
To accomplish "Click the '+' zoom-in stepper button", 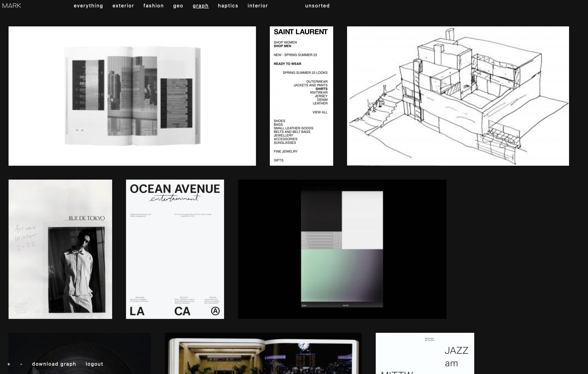I will pyautogui.click(x=8, y=364).
